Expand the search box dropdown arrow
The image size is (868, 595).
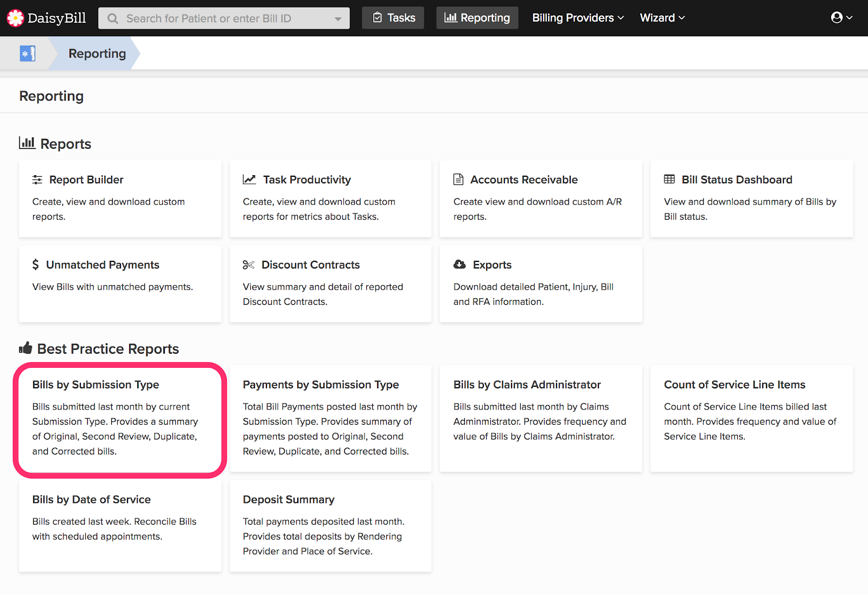pyautogui.click(x=338, y=19)
